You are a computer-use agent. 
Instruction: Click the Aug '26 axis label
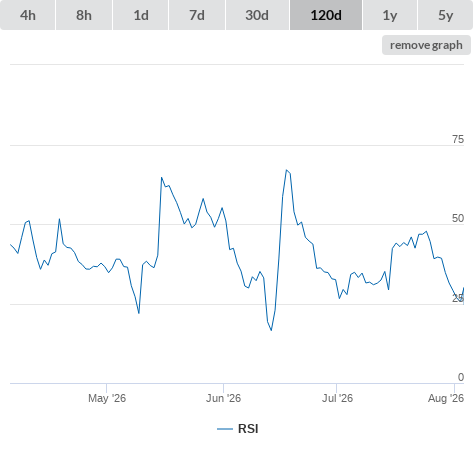(x=446, y=398)
